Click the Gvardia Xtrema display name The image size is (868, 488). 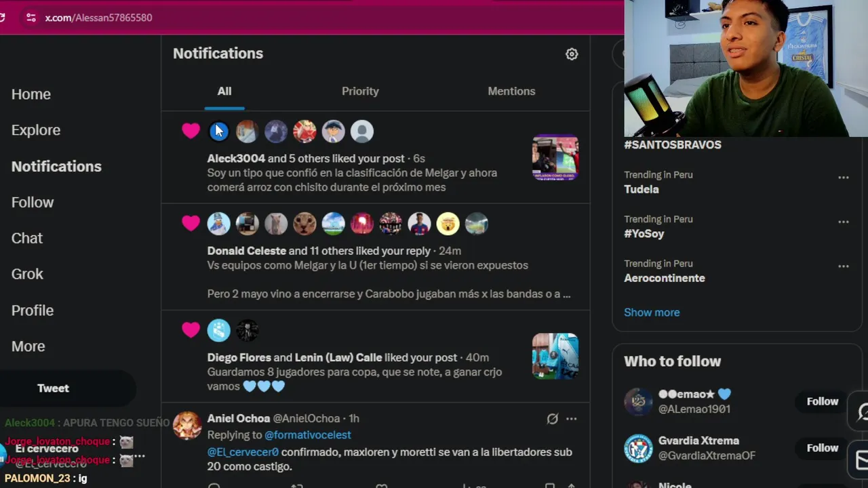698,441
